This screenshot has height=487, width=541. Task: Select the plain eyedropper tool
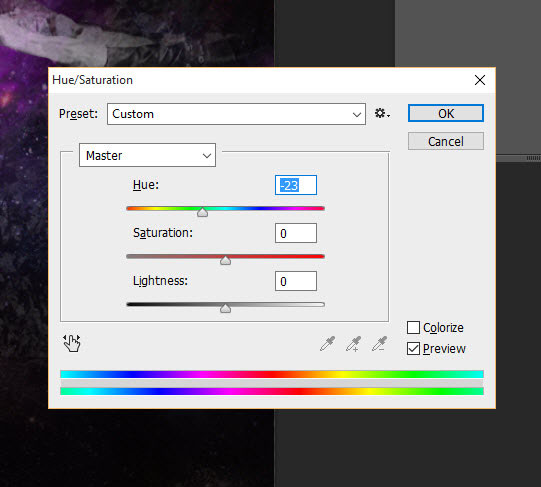[x=327, y=344]
